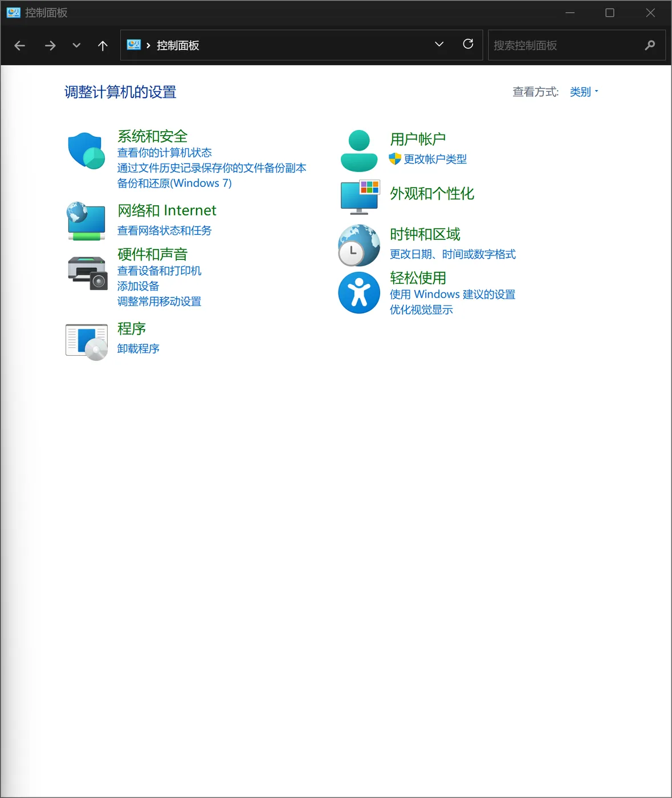Open 查看你的计算机状态 link

pos(164,153)
